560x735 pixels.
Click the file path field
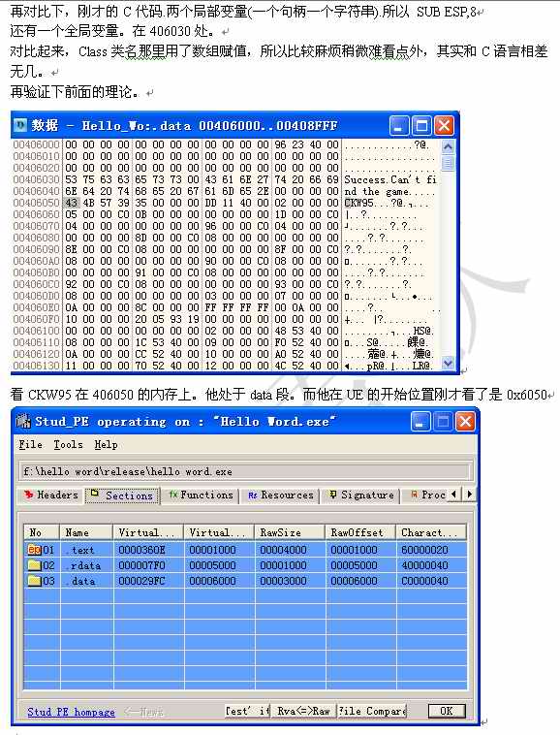coord(246,471)
